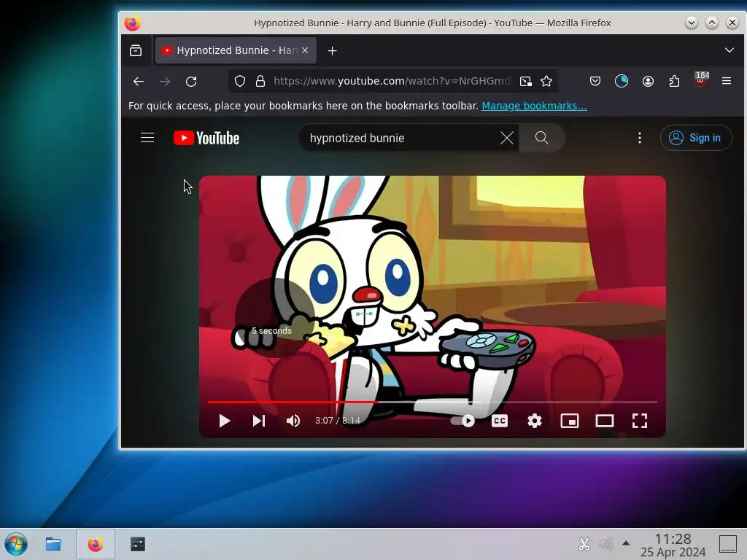View site security padlock information

tap(260, 82)
